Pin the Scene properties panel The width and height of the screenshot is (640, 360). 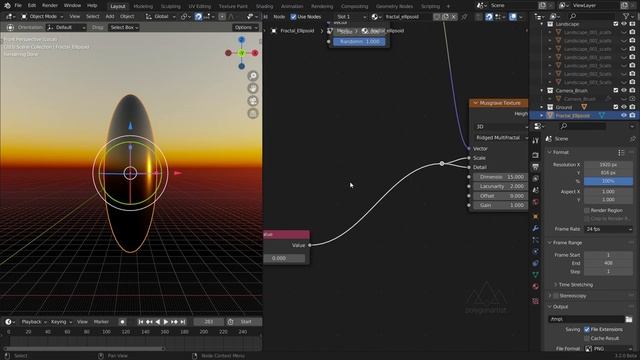632,139
